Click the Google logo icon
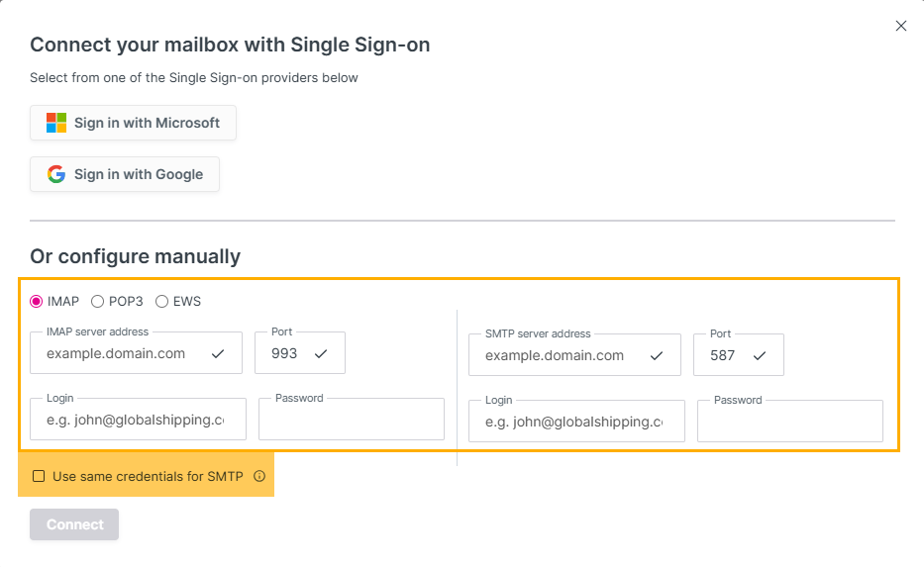The height and width of the screenshot is (567, 924). tap(56, 174)
